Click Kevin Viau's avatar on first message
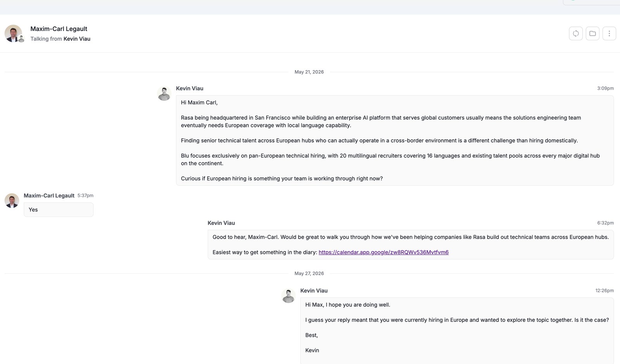 pyautogui.click(x=164, y=94)
